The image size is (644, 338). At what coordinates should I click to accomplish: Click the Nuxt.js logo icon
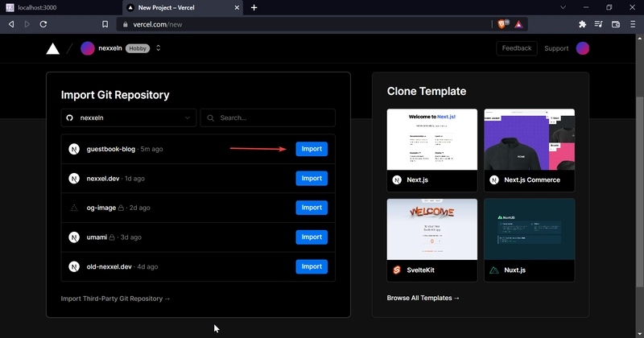494,270
